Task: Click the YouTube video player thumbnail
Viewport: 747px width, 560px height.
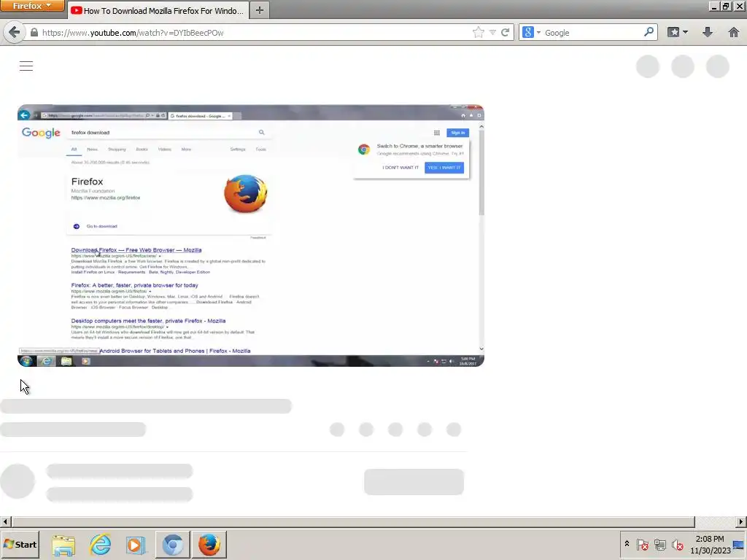Action: pos(251,236)
